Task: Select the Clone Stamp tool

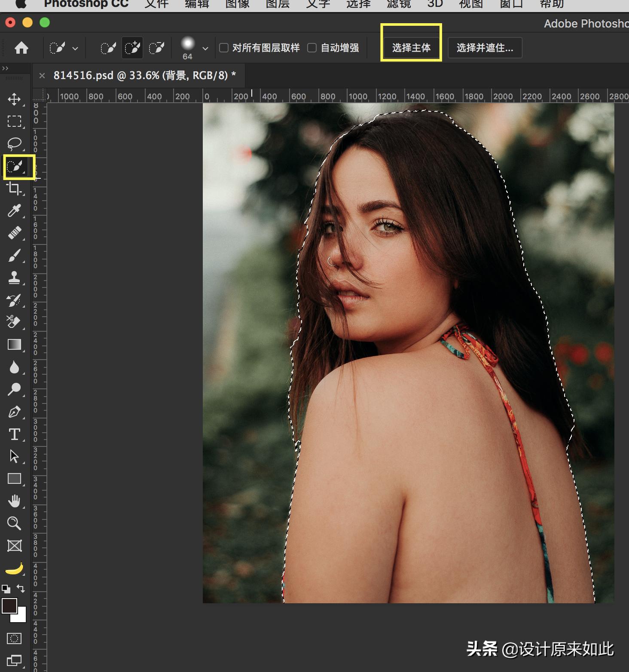Action: click(14, 278)
